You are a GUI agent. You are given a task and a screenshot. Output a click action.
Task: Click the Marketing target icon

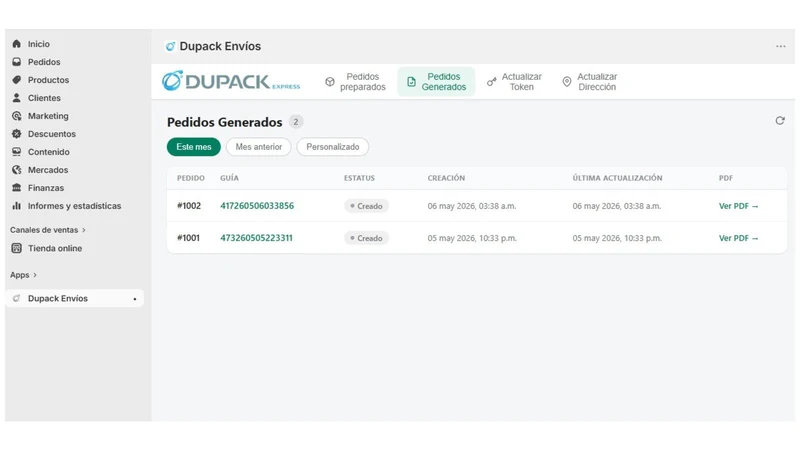16,116
